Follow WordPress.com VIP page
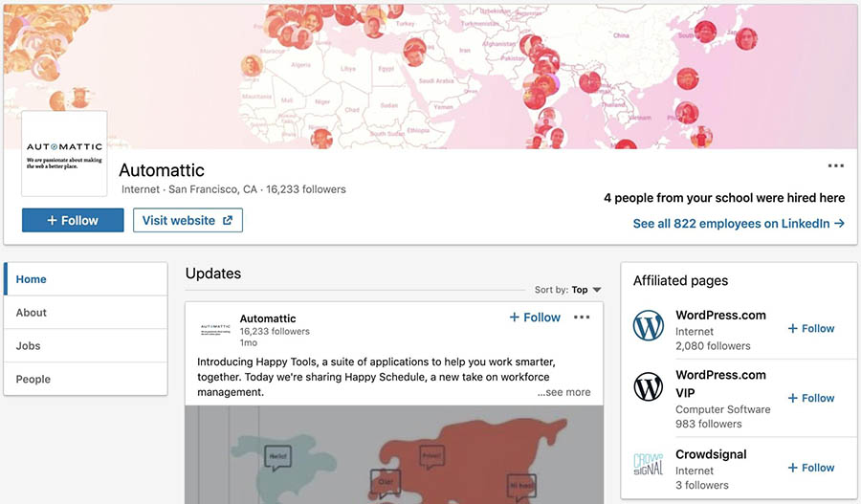The height and width of the screenshot is (504, 861). pos(811,398)
